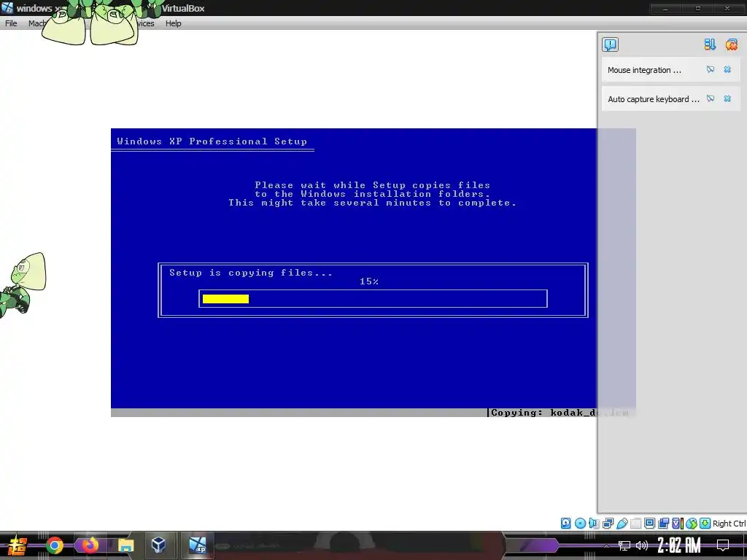Show hidden tray icons chevron
747x560 pixels.
tap(606, 545)
